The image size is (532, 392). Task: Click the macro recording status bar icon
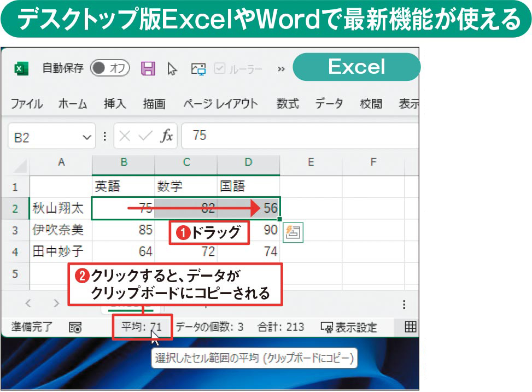coord(75,327)
